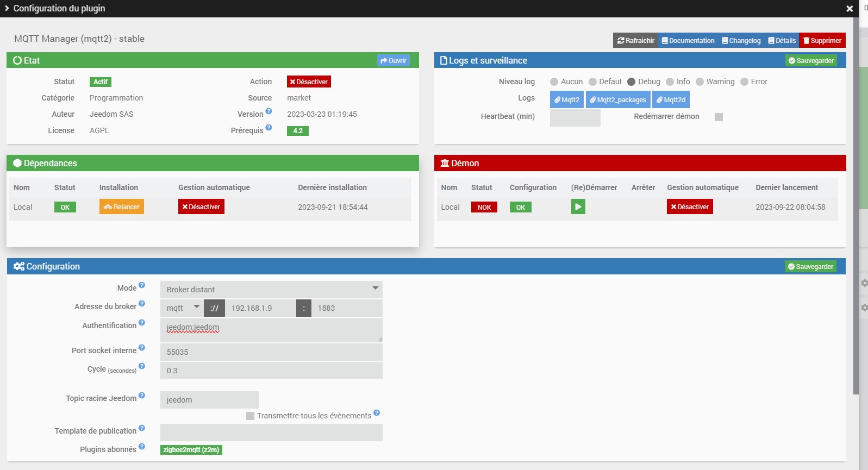This screenshot has width=868, height=470.
Task: Click the zigbee2mqtt (z2m) subscribed plugin tag
Action: (x=191, y=450)
